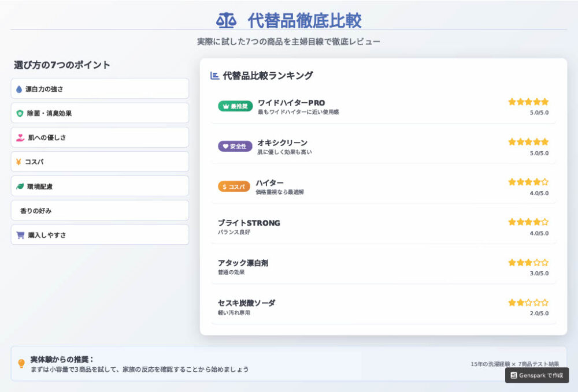
Task: Click the ワイドハイターPRO product name
Action: pos(291,103)
